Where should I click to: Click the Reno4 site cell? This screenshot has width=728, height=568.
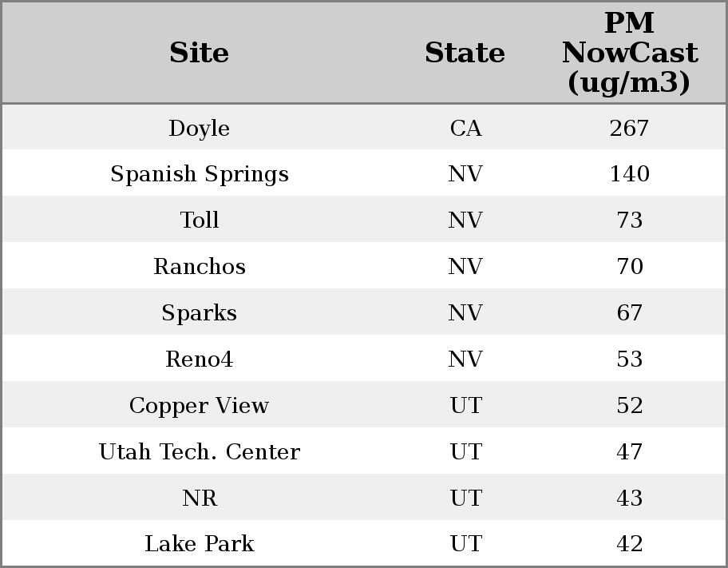click(199, 359)
